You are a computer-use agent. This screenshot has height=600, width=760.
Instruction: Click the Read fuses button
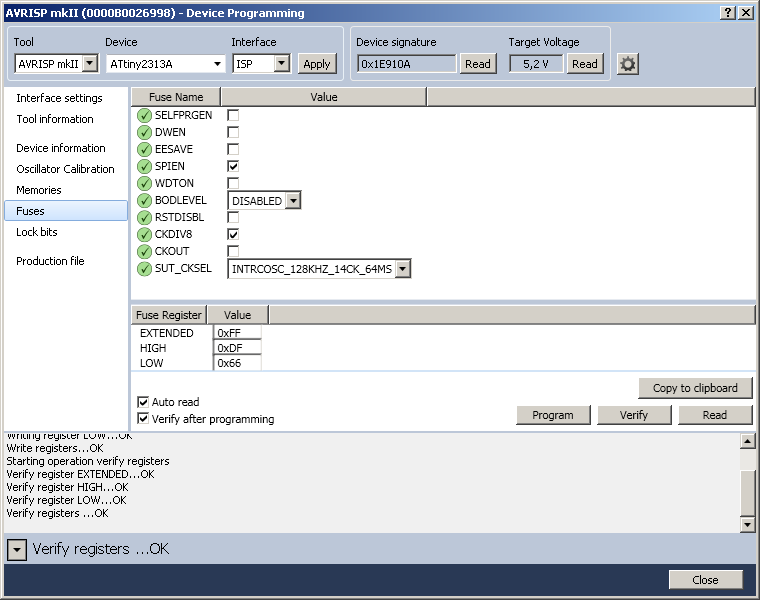[715, 415]
